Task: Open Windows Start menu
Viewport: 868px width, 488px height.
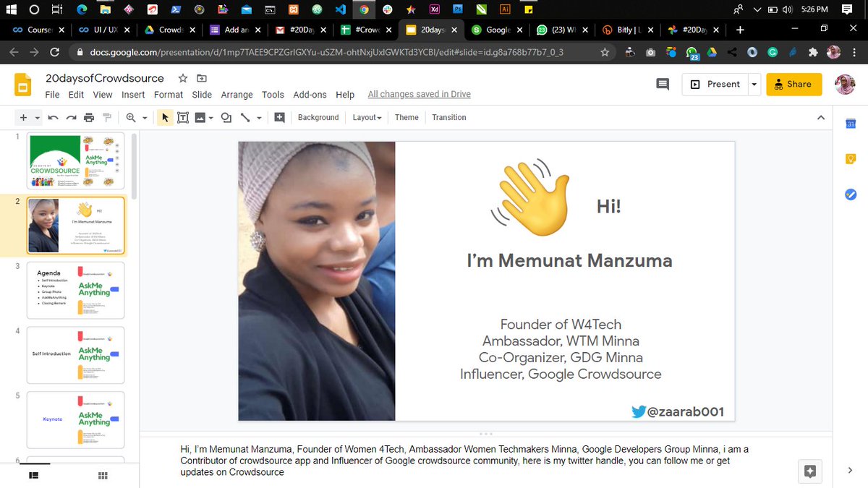Action: 12,9
